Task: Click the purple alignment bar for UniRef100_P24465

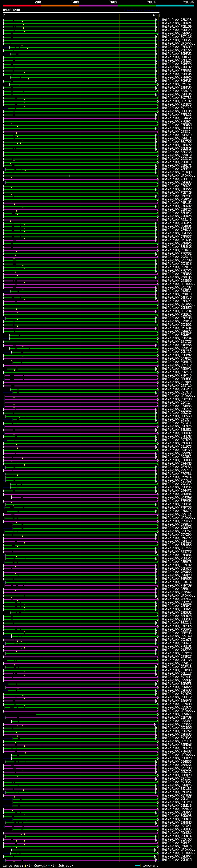Action: click(80, 118)
